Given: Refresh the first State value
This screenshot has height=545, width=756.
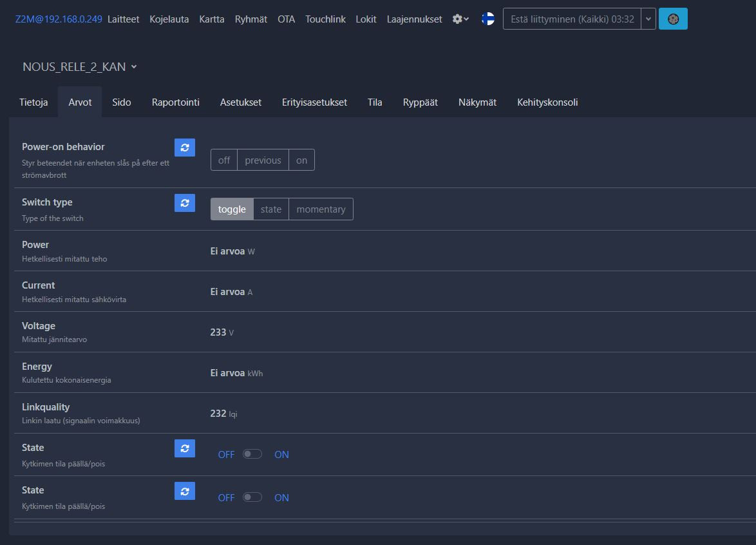Looking at the screenshot, I should click(x=185, y=448).
